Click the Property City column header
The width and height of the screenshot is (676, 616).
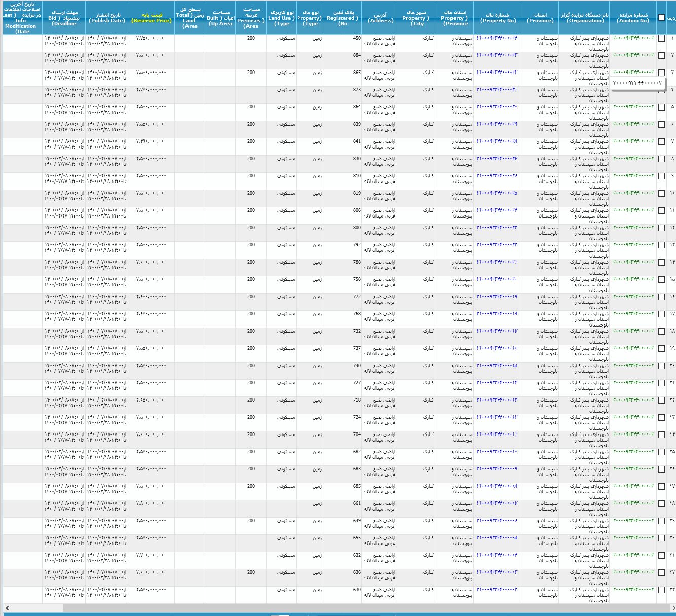coord(416,18)
